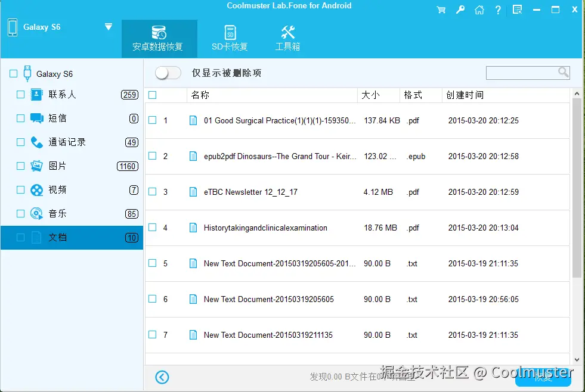Check row 2 epub2pdf Dinosaurs checkbox
The height and width of the screenshot is (392, 585).
(152, 155)
